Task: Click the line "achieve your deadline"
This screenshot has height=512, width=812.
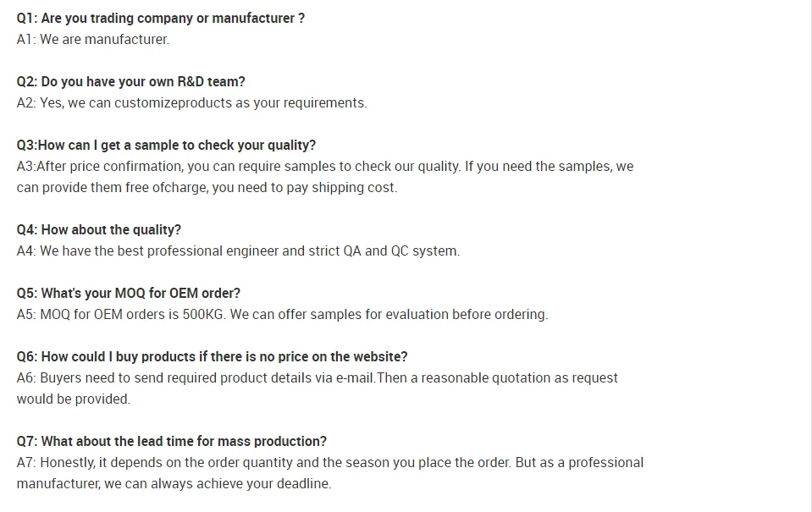Action: pyautogui.click(x=174, y=484)
